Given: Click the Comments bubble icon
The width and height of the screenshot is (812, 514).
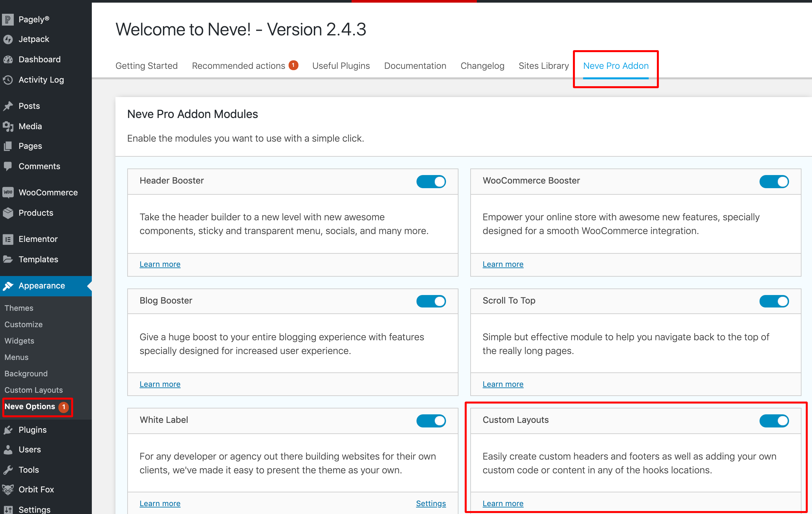Looking at the screenshot, I should click(x=8, y=166).
